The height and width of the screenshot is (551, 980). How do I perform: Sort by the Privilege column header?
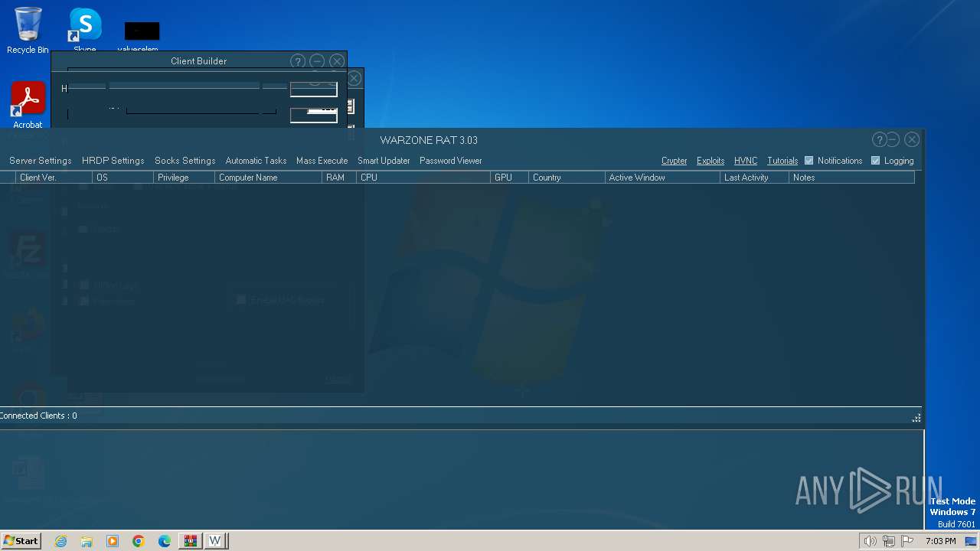[184, 178]
